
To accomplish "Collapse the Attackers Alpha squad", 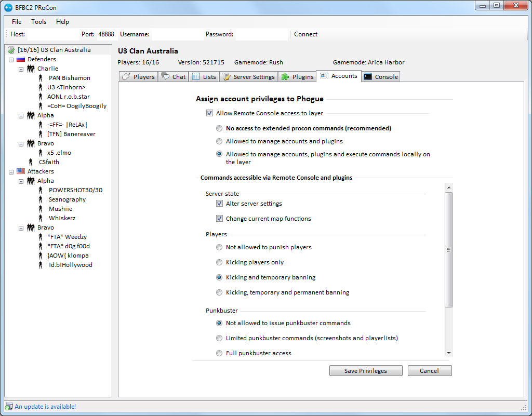I will [x=21, y=181].
